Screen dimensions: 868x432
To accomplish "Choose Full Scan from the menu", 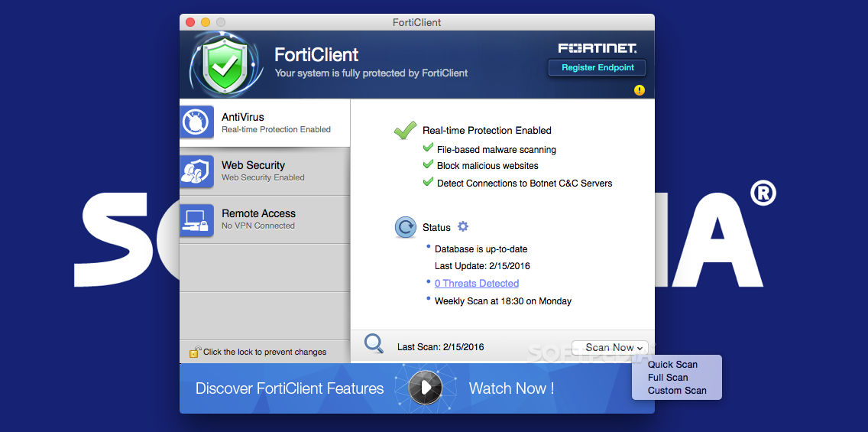I will point(668,378).
